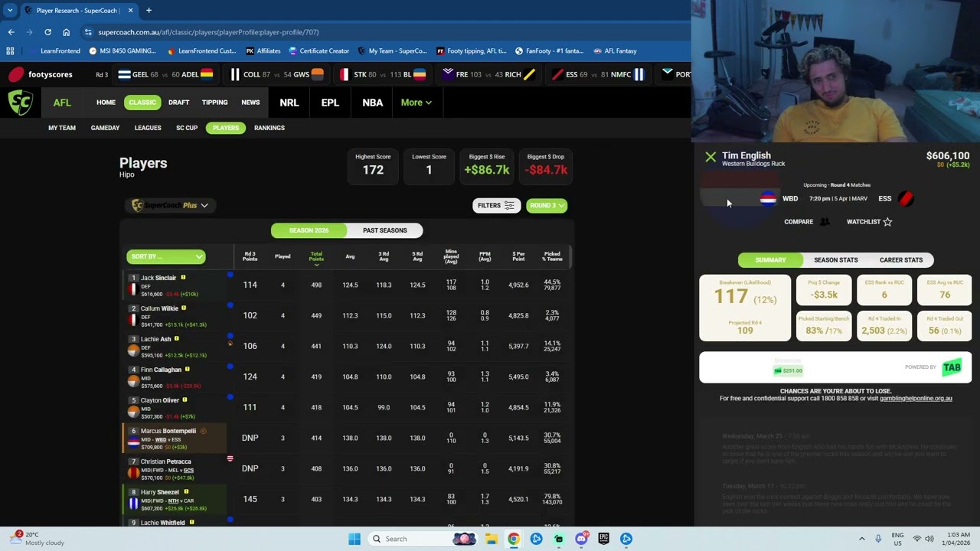Open the Certificate Creator bookmark

click(x=318, y=51)
